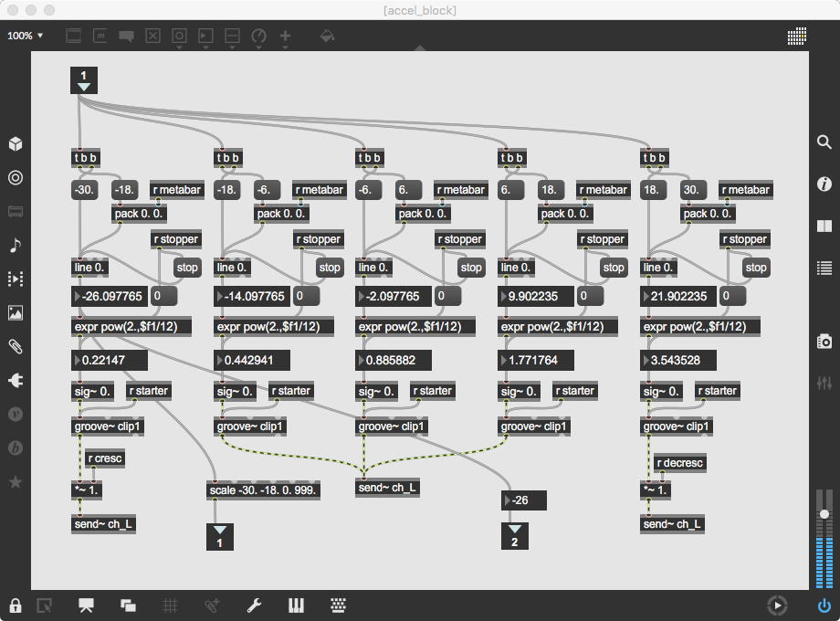Open the Calendar grid icon at top right
840x621 pixels.
796,36
